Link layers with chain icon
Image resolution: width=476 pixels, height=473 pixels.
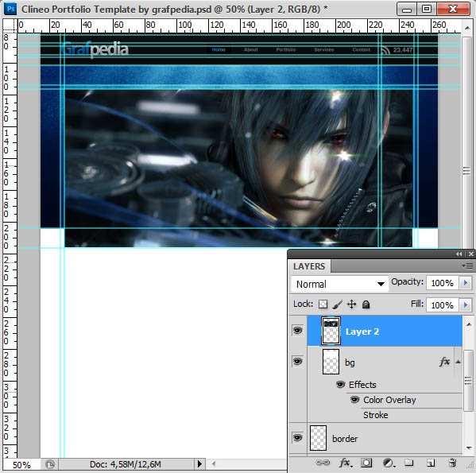323,463
